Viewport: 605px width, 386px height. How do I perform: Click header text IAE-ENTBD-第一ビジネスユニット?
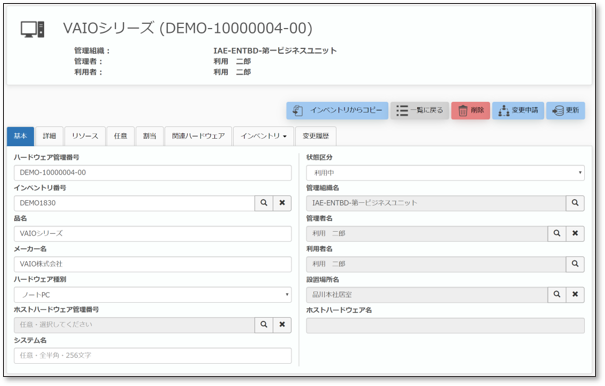pyautogui.click(x=275, y=51)
